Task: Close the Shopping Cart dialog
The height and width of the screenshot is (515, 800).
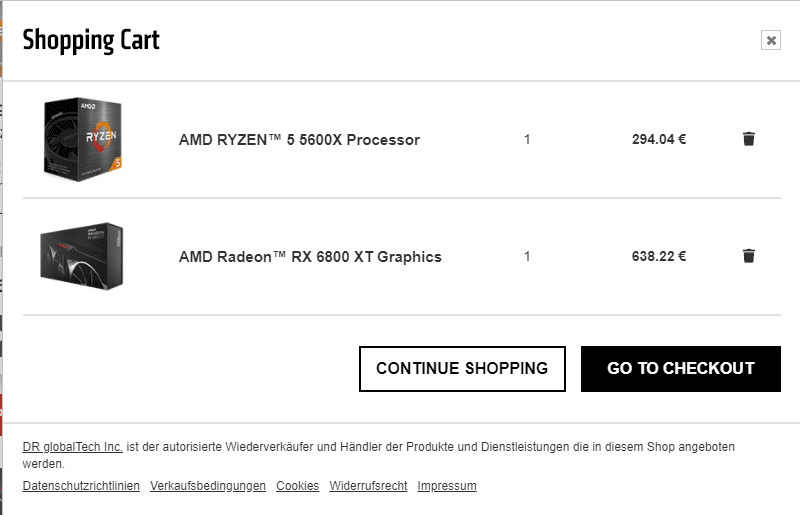Action: click(771, 40)
